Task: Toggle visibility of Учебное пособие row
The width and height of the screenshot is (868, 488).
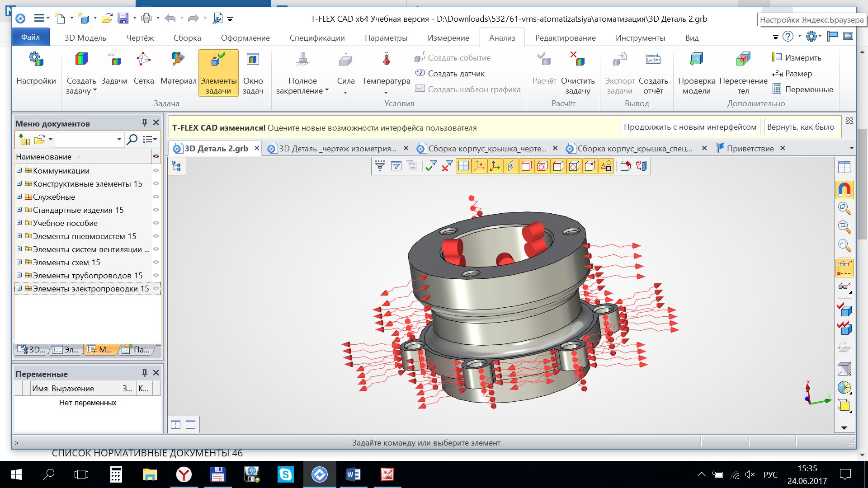Action: pos(156,223)
